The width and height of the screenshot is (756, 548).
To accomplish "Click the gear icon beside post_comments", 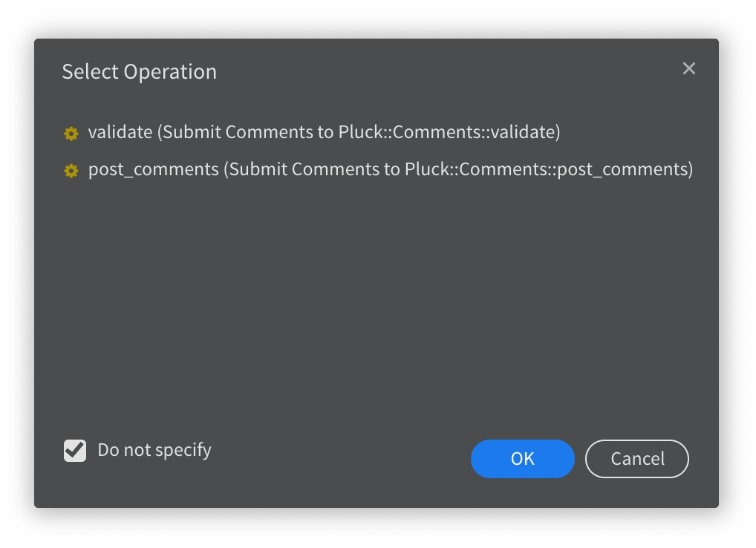I will tap(71, 171).
